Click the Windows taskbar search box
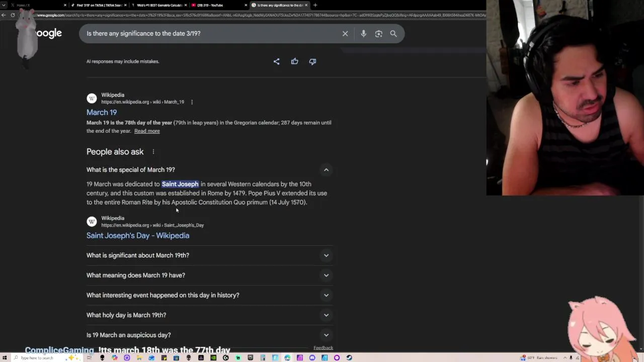The width and height of the screenshot is (644, 362). click(46, 358)
